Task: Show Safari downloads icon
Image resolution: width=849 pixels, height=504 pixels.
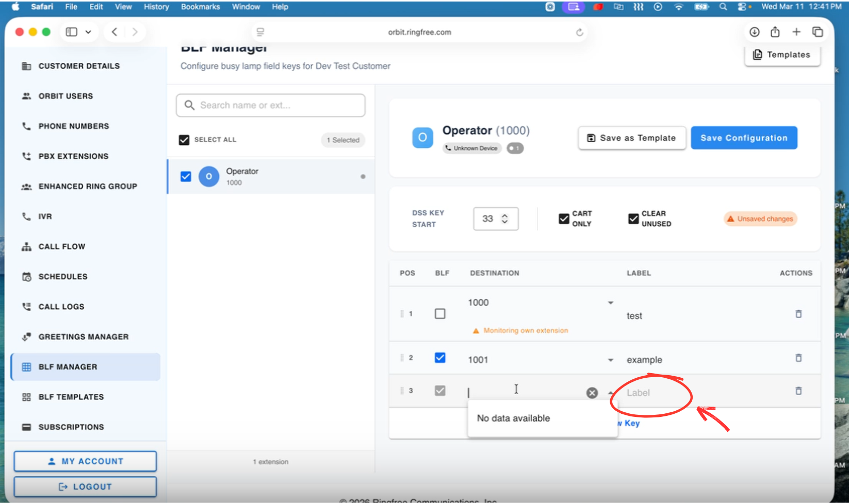Action: (754, 32)
